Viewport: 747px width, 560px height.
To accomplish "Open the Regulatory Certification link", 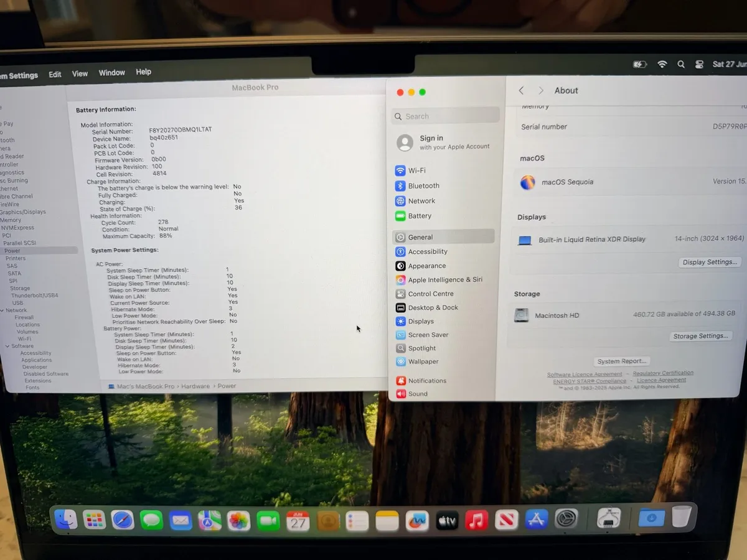I will coord(663,373).
